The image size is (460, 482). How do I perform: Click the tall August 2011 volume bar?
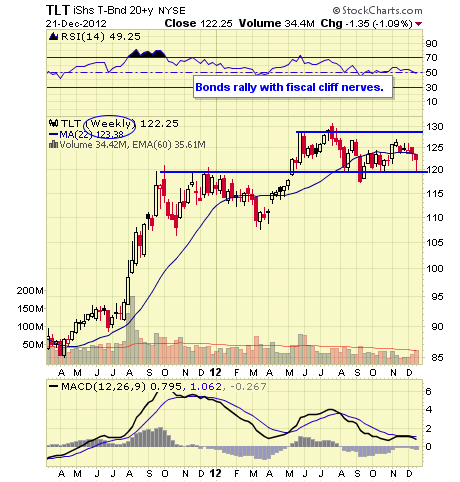point(132,330)
